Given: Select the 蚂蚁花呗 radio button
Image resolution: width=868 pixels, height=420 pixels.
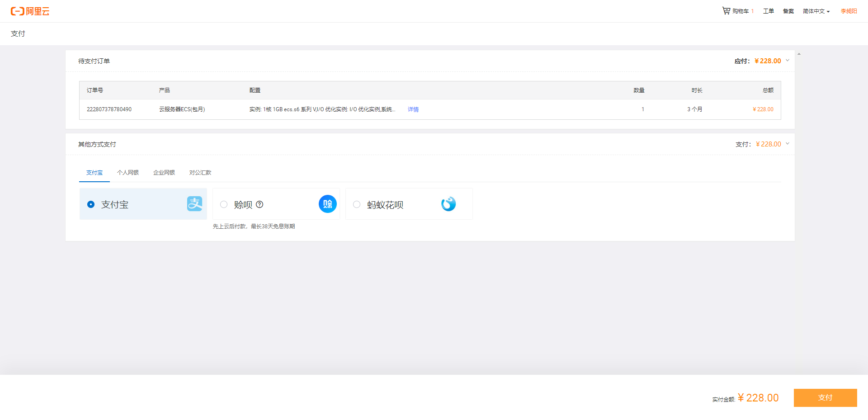Looking at the screenshot, I should click(357, 204).
